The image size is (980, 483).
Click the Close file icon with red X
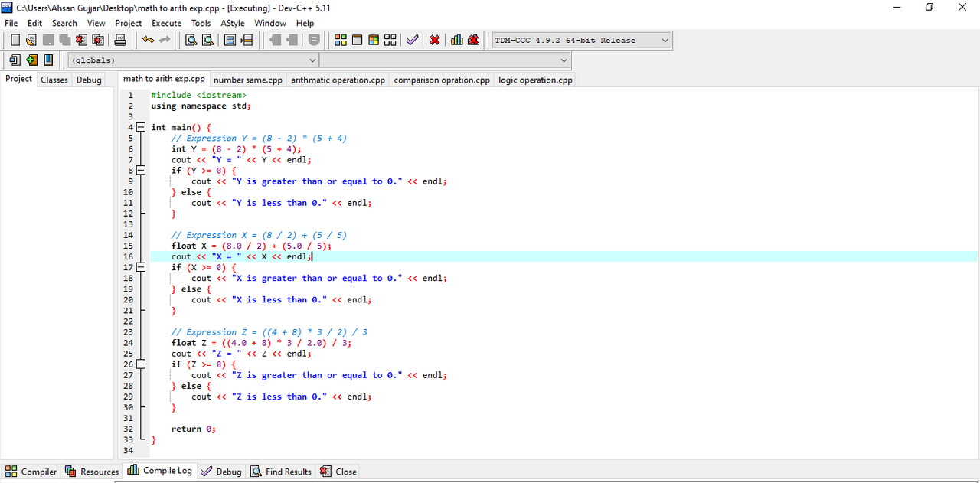pos(81,40)
